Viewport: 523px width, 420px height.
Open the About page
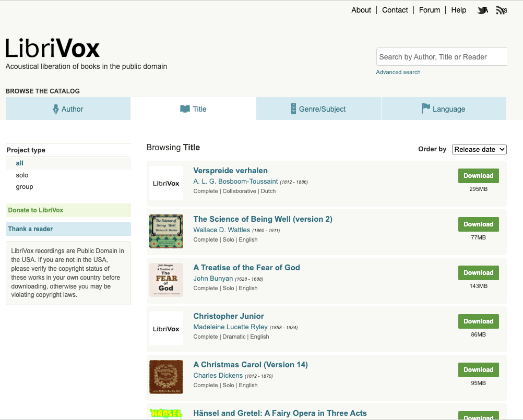coord(361,10)
